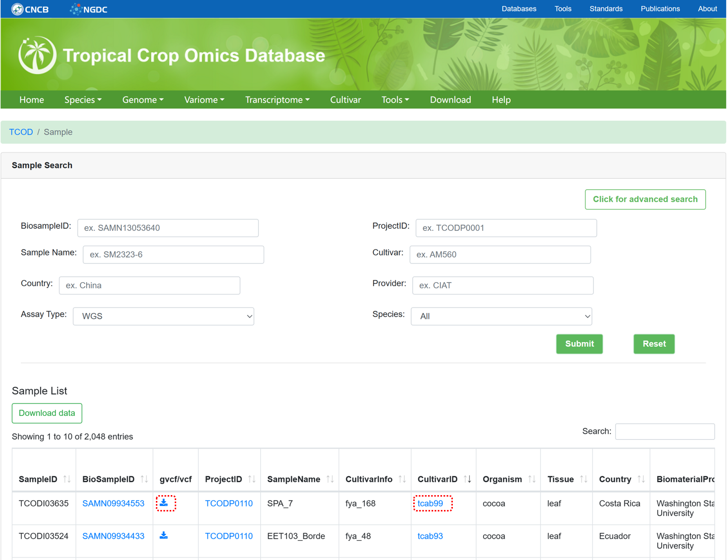Sort table by BioSampleID column arrows
728x560 pixels.
pos(144,479)
